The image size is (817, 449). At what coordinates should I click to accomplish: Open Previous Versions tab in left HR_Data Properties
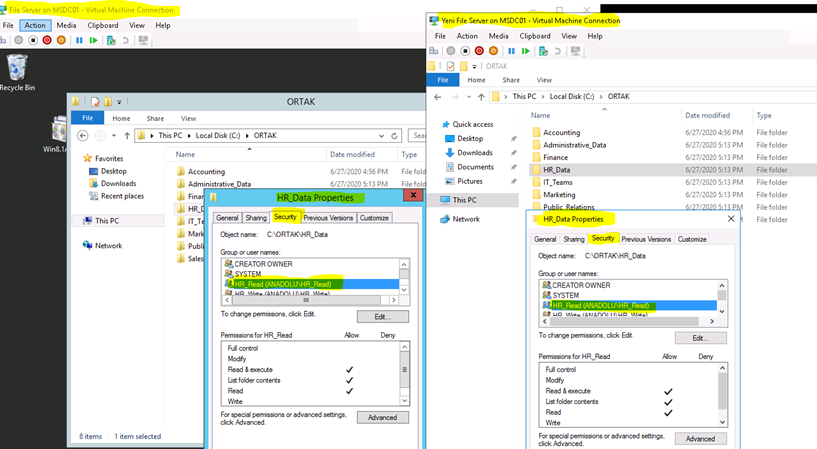(x=328, y=218)
